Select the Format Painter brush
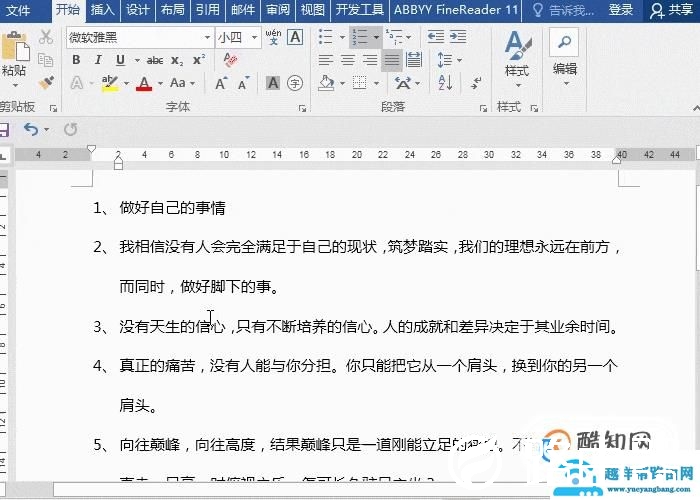The image size is (700, 500). 46,82
